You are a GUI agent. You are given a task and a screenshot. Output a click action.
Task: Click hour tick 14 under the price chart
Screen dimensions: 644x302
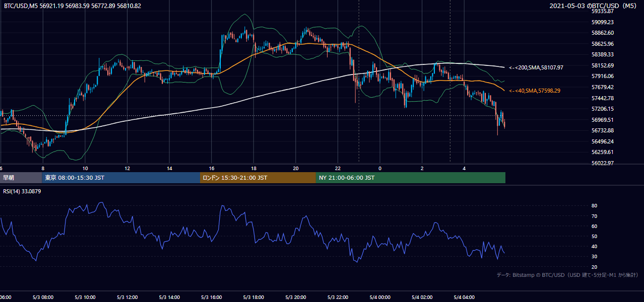point(169,168)
